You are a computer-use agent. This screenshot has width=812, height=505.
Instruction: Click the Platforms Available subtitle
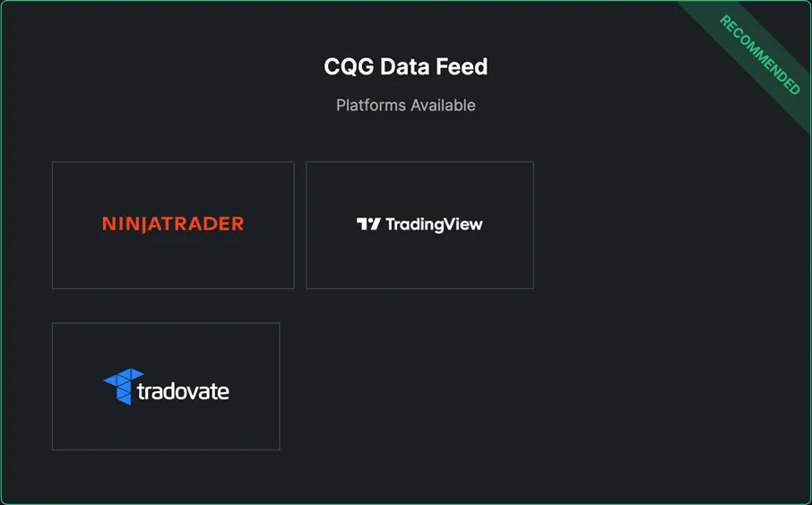tap(406, 105)
